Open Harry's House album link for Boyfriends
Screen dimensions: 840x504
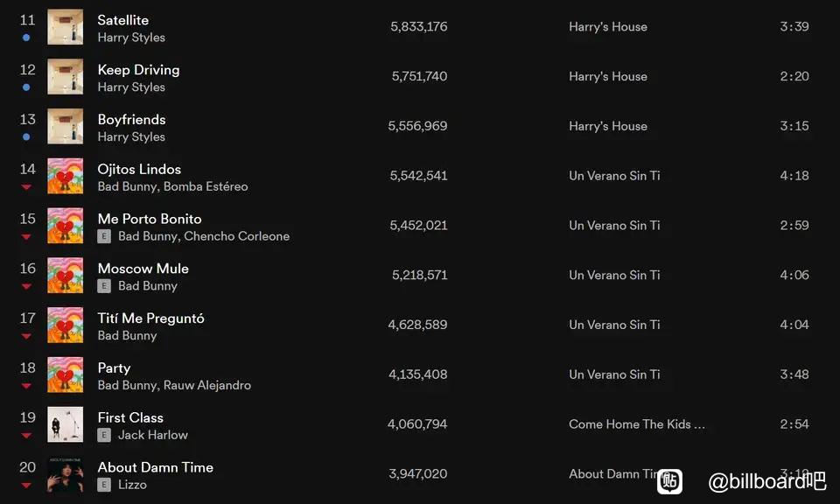[608, 126]
